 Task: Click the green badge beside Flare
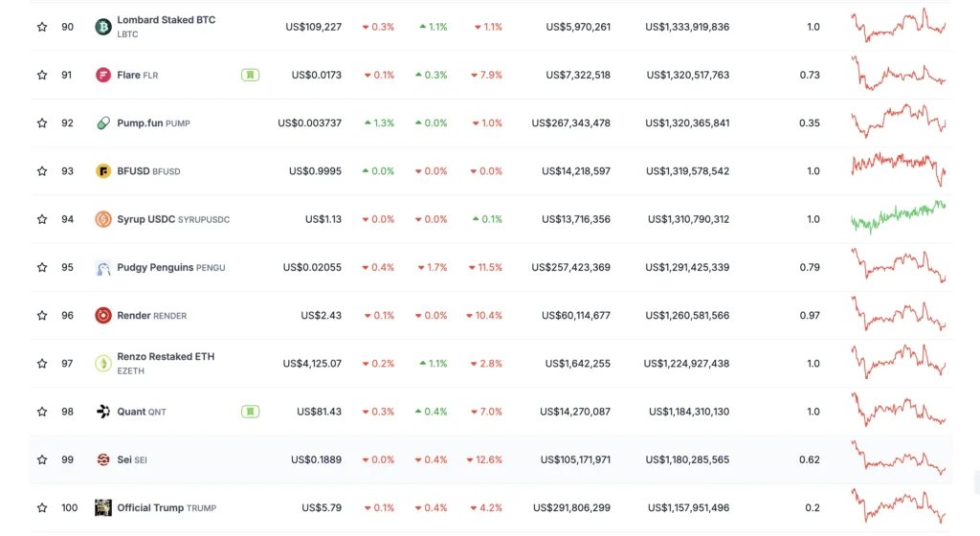[250, 75]
